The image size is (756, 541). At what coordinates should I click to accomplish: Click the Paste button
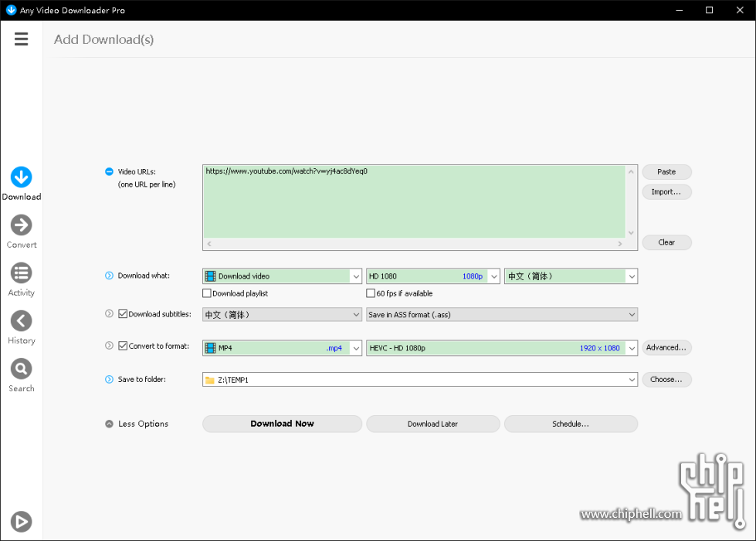coord(666,172)
